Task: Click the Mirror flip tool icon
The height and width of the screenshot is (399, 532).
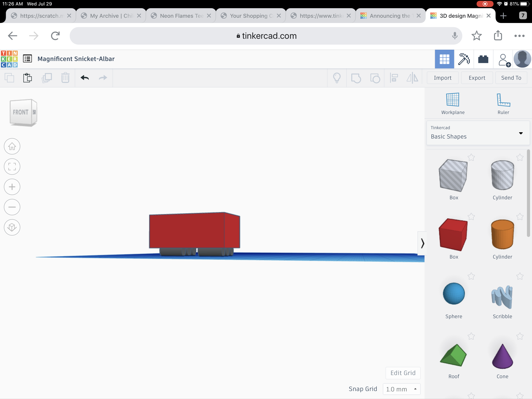Action: coord(412,78)
